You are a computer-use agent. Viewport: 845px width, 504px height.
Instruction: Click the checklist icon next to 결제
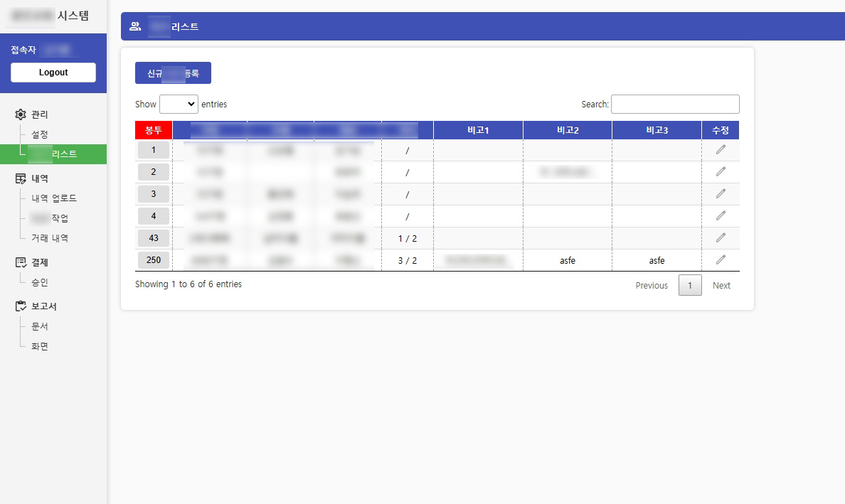click(x=21, y=262)
